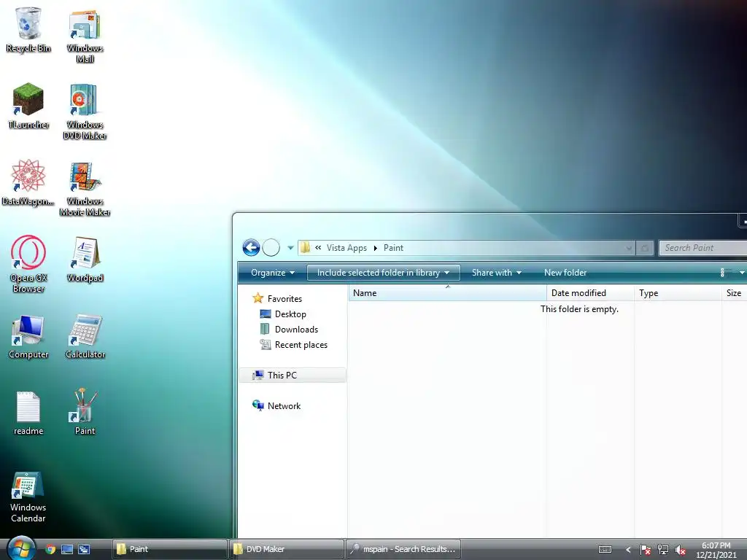Sort by Date modified column header
This screenshot has width=747, height=560.
point(590,293)
